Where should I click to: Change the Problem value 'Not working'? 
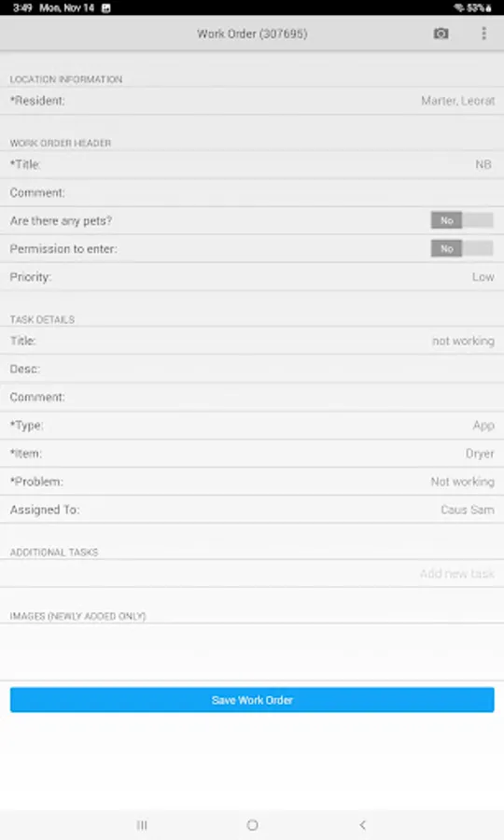pos(252,482)
